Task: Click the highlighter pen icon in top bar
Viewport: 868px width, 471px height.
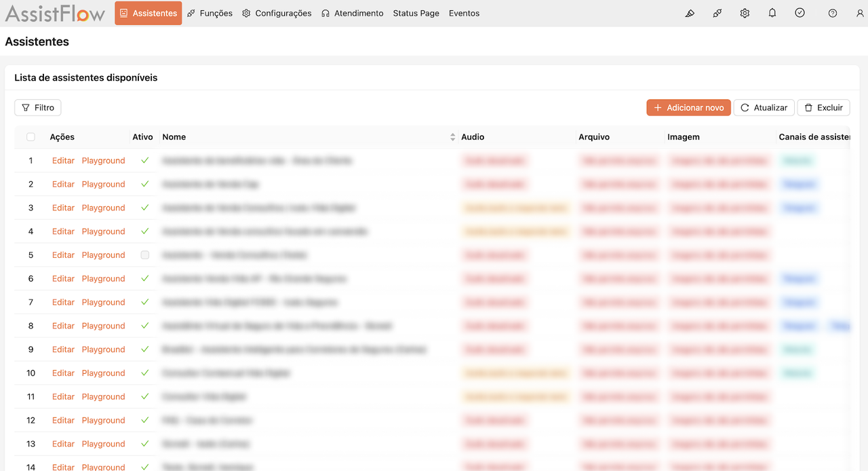Action: point(690,13)
